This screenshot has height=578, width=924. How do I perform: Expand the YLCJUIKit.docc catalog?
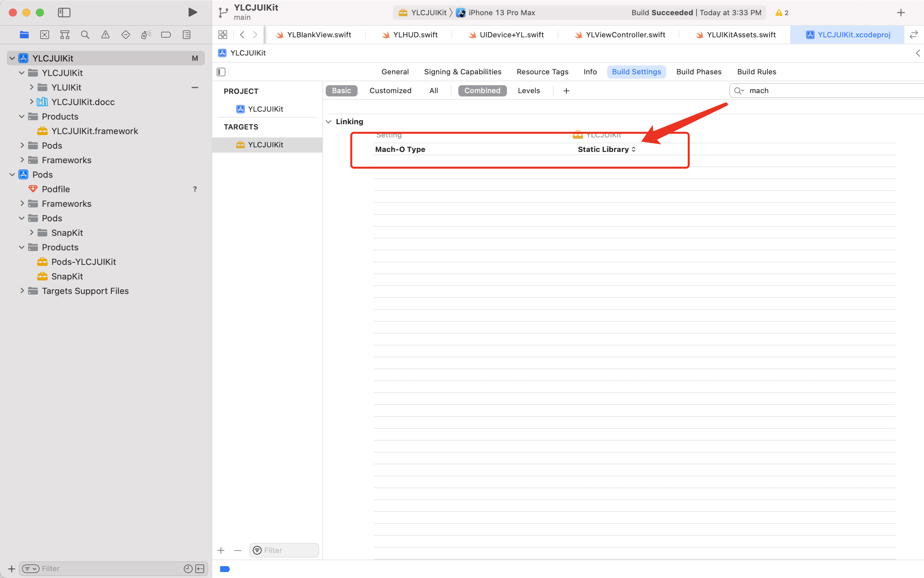32,102
